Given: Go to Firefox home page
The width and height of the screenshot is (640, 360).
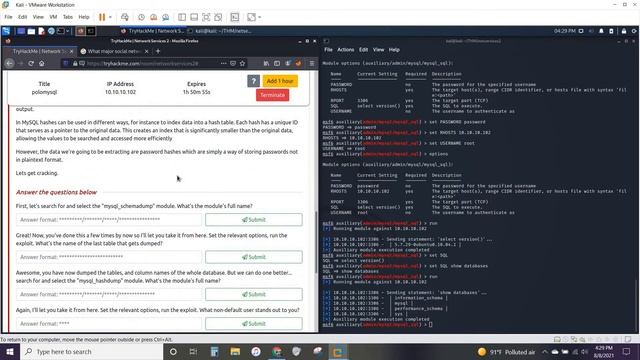Looking at the screenshot, I should tap(42, 63).
